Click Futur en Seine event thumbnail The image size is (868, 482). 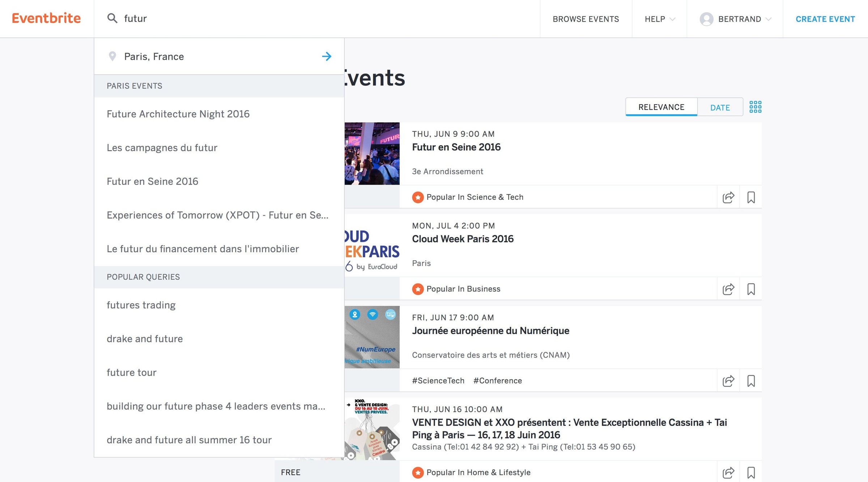click(x=372, y=153)
